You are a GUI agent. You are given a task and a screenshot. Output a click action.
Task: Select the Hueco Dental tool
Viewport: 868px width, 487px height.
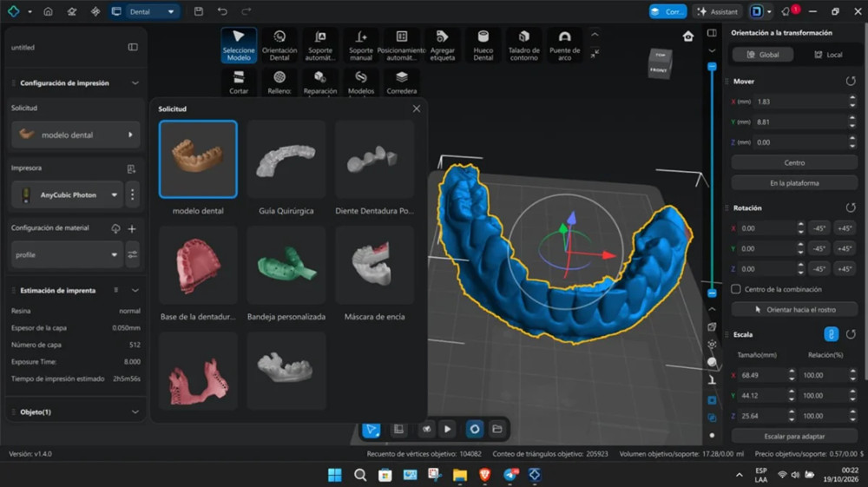coord(483,45)
